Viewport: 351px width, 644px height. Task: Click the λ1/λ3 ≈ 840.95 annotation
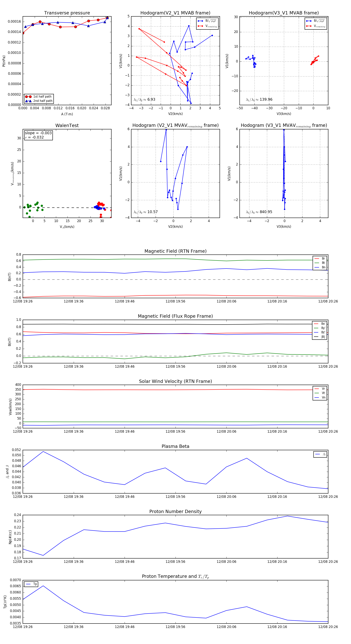pyautogui.click(x=259, y=212)
